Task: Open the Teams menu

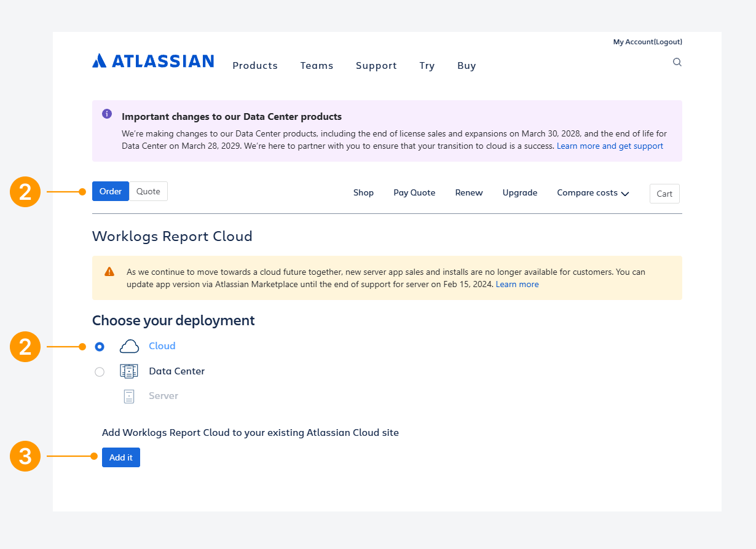Action: coord(317,66)
